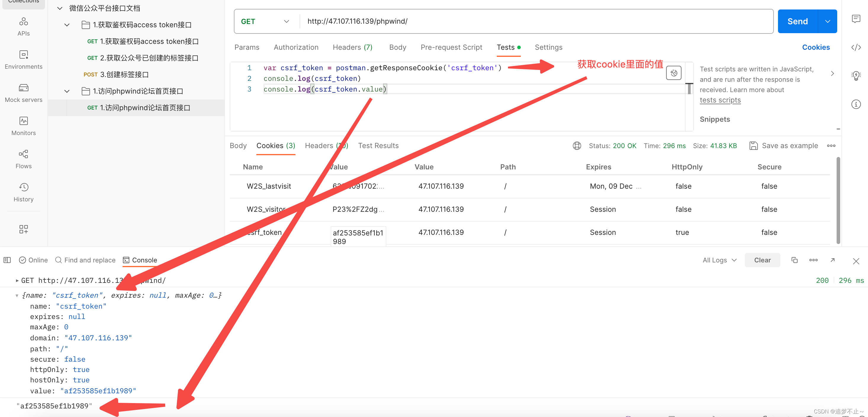Click the blue Send button

point(797,21)
